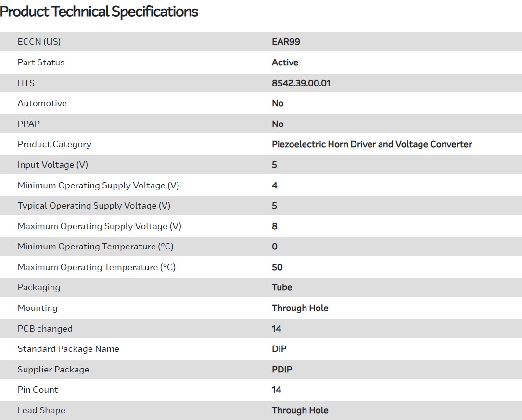The width and height of the screenshot is (522, 420).
Task: Click the PPAP row label
Action: coord(29,124)
